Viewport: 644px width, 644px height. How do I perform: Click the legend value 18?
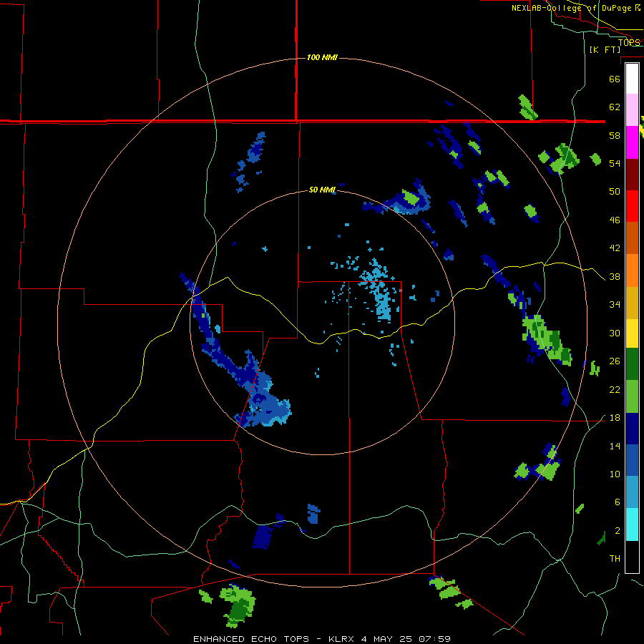click(615, 417)
